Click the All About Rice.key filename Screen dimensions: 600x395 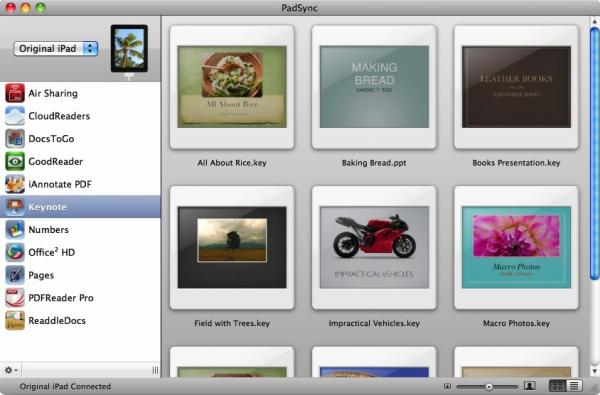[x=232, y=163]
